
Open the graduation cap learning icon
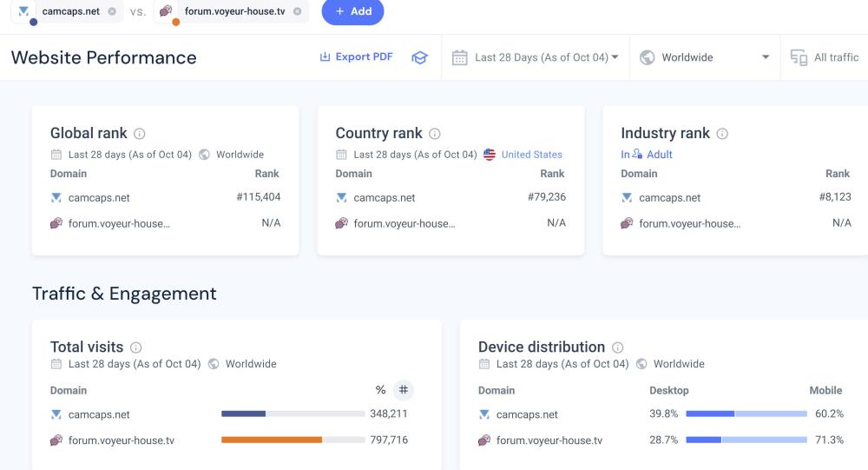pos(420,57)
